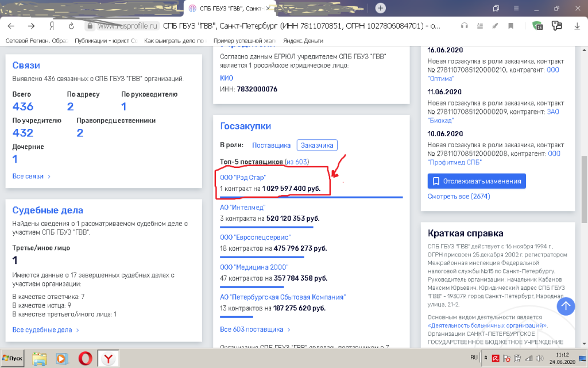Open bookmark Яндекс.Деньги
The image size is (588, 368).
[302, 41]
